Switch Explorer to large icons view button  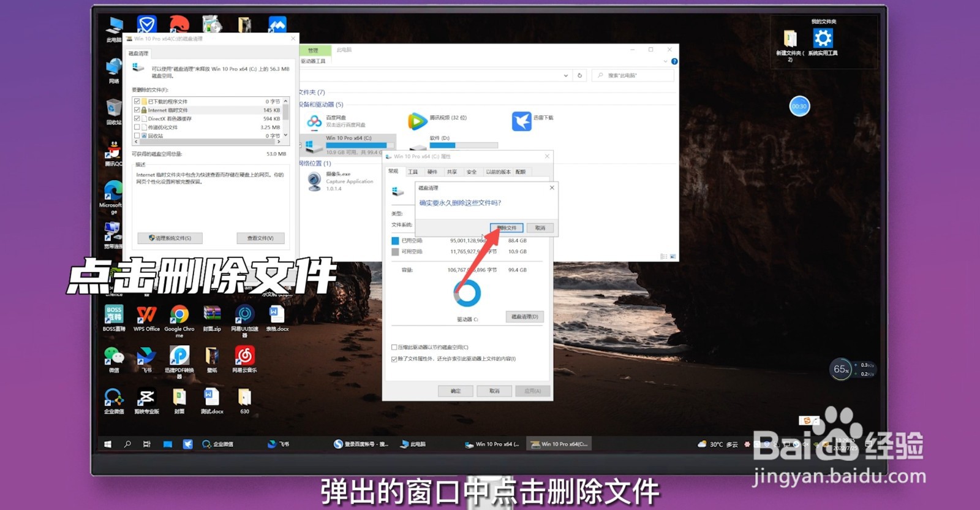pyautogui.click(x=673, y=256)
